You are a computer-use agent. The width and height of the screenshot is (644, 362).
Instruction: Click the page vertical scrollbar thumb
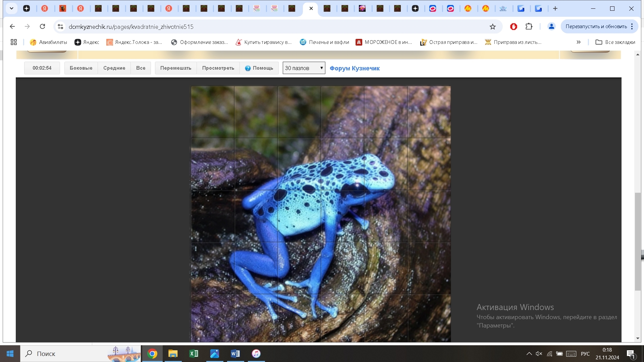click(x=638, y=241)
